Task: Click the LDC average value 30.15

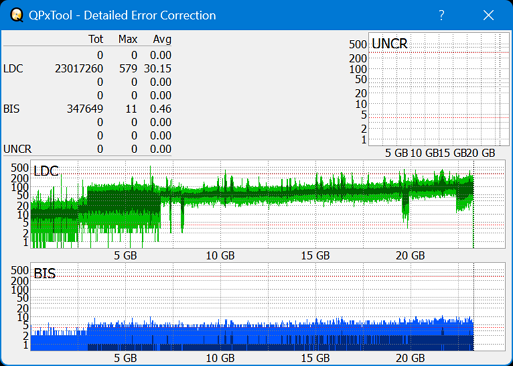Action: point(158,69)
